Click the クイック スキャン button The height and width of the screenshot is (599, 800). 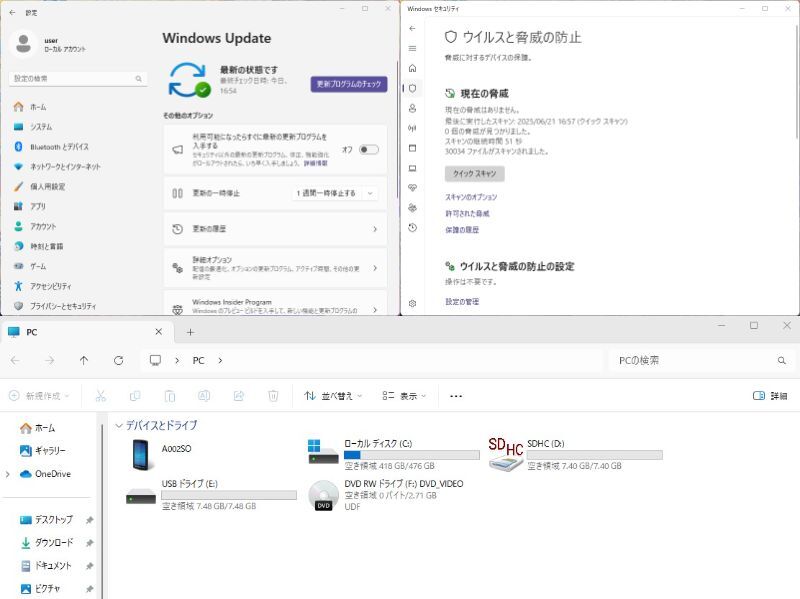474,174
